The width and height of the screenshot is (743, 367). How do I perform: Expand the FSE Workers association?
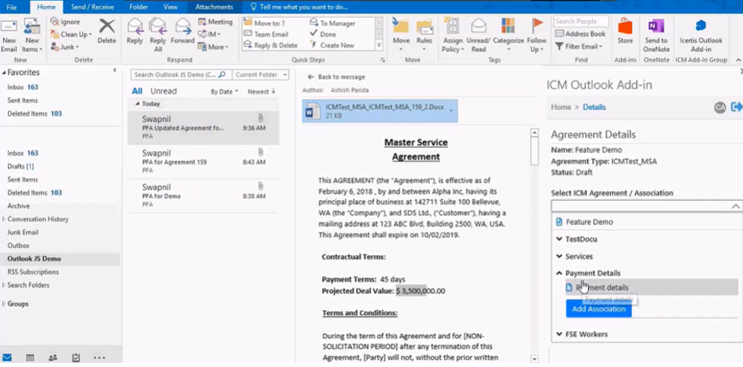(560, 334)
